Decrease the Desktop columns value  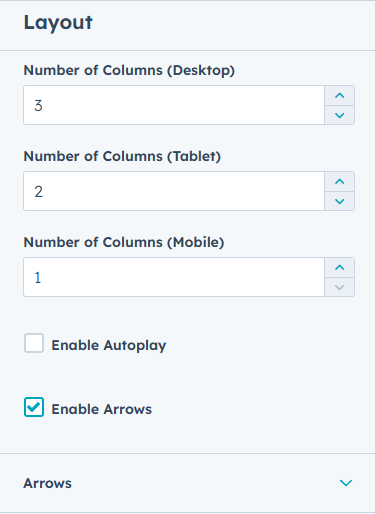click(x=339, y=115)
